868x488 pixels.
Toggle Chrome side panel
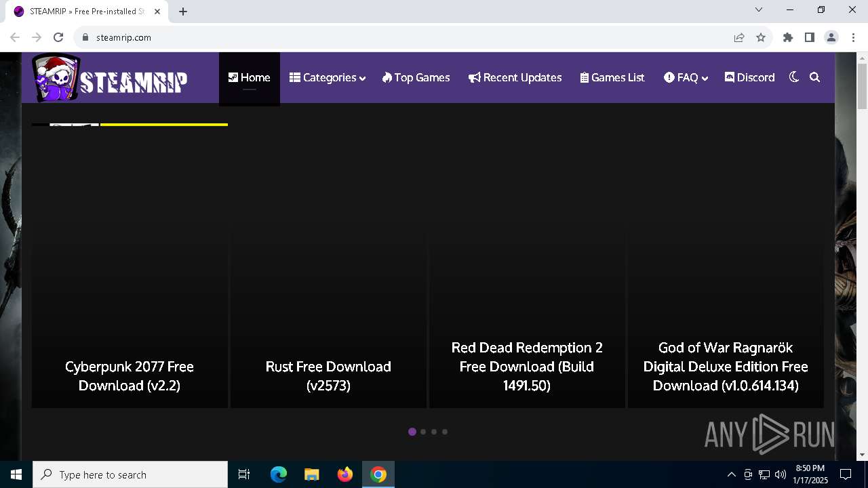(x=810, y=37)
